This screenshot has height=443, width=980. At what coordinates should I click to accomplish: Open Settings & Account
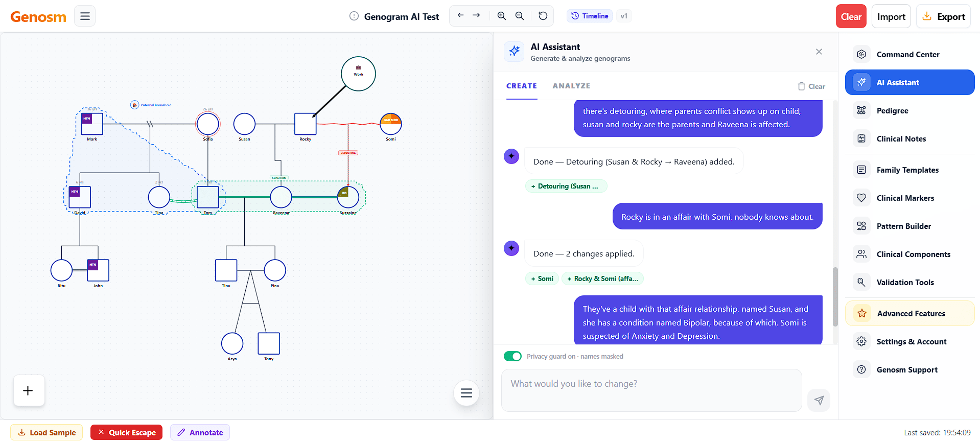pyautogui.click(x=909, y=341)
